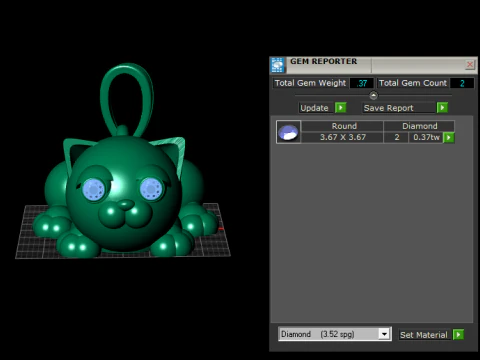Close the Gem Reporter panel

[x=470, y=64]
